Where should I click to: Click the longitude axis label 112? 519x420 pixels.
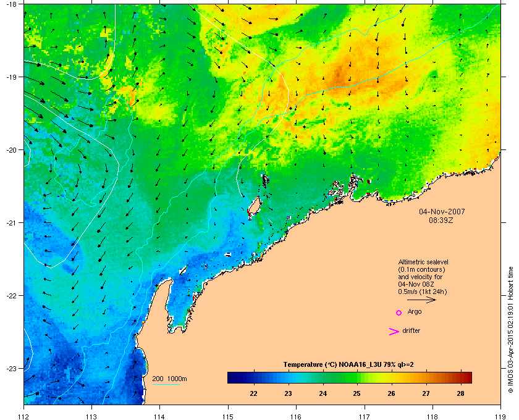[x=24, y=416]
